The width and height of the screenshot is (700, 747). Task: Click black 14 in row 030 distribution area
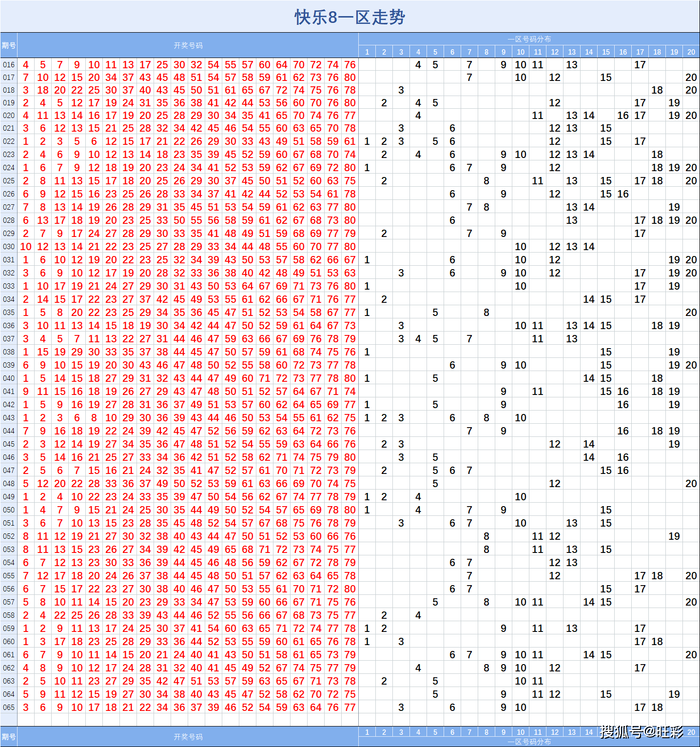coord(589,247)
